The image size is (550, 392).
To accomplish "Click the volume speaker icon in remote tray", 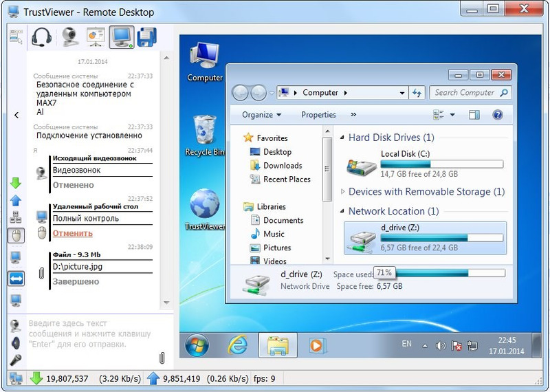I will (440, 346).
